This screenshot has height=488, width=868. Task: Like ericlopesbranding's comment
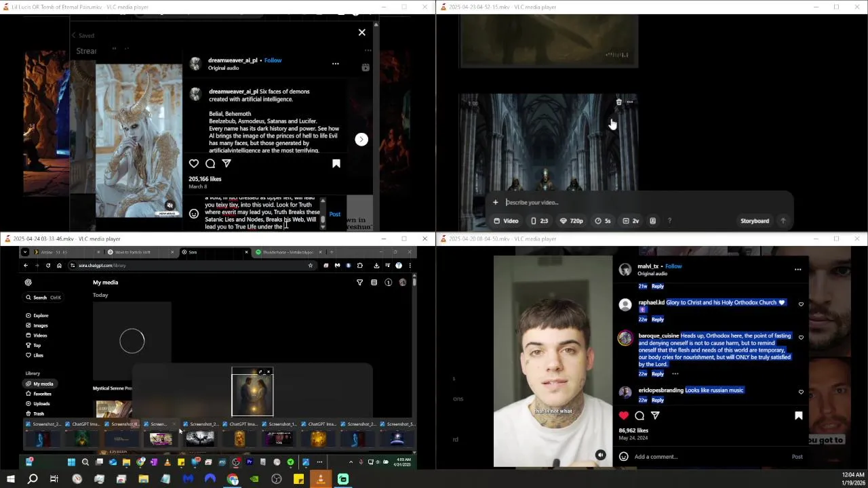click(801, 392)
